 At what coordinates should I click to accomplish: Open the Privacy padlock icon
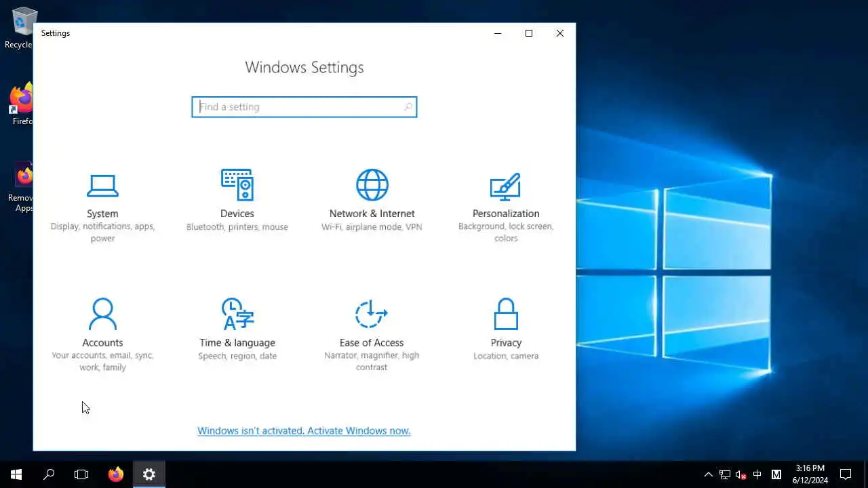506,314
